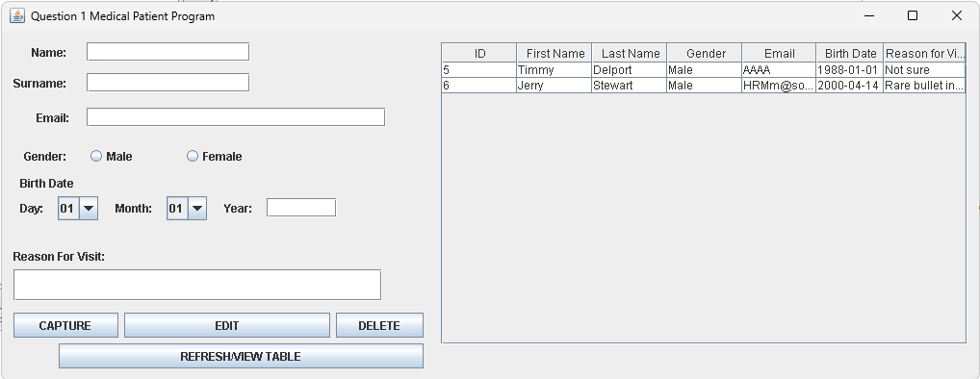This screenshot has height=379, width=980.
Task: Focus the Reason For Visit text box
Action: (x=197, y=285)
